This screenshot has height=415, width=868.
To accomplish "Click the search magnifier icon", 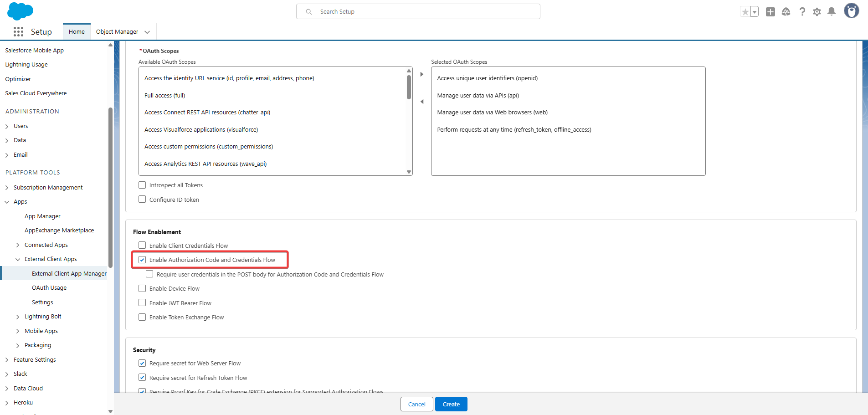I will coord(309,12).
